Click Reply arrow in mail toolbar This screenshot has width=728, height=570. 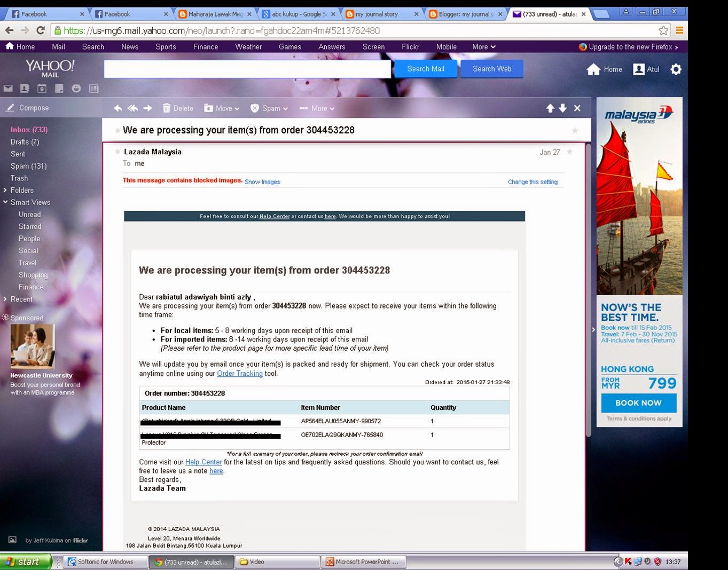[x=118, y=108]
